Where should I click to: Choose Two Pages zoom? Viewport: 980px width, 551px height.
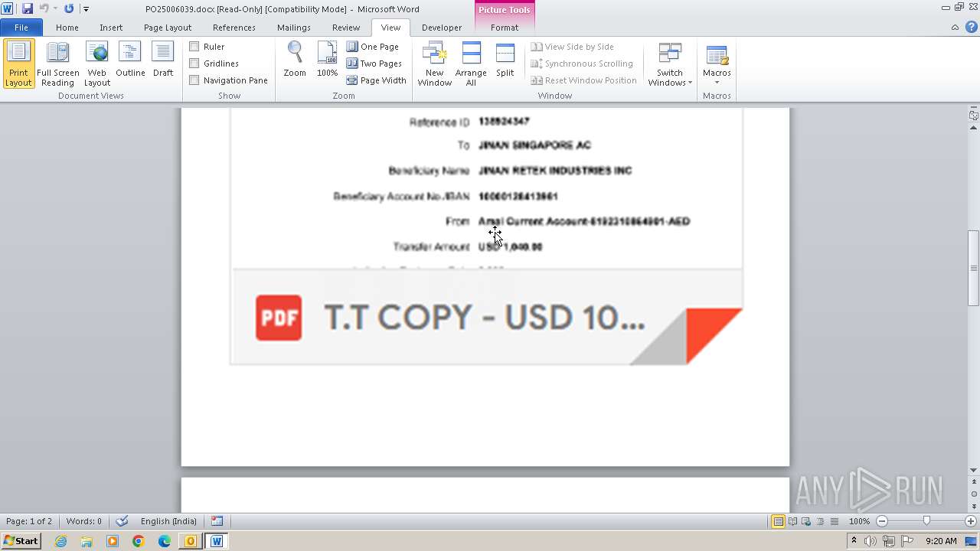(x=374, y=64)
